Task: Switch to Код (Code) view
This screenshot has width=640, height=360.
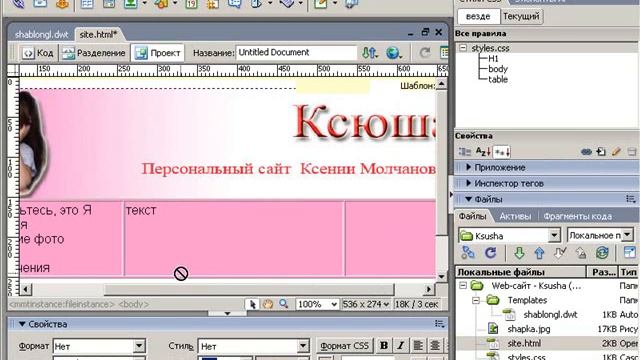Action: [39, 53]
